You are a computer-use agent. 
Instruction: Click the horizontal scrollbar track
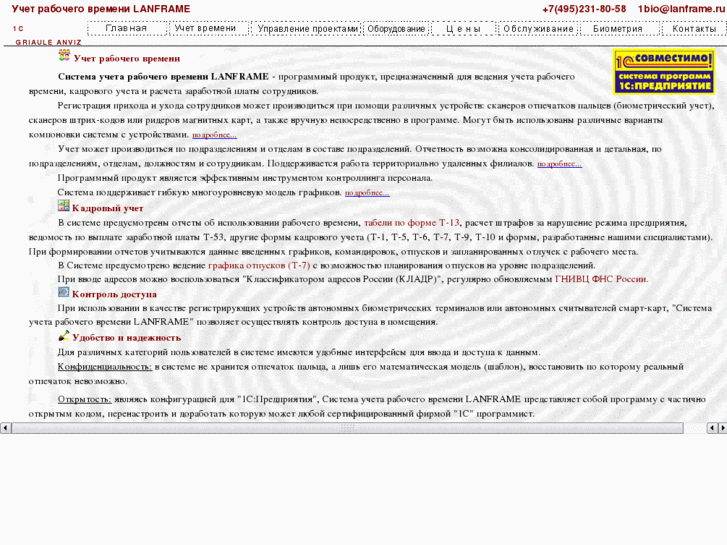point(347,428)
